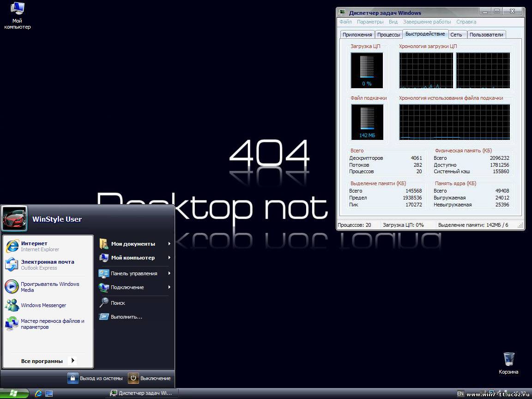Click the commit limit (Предел) value 1938536
This screenshot has height=399, width=532.
[412, 198]
